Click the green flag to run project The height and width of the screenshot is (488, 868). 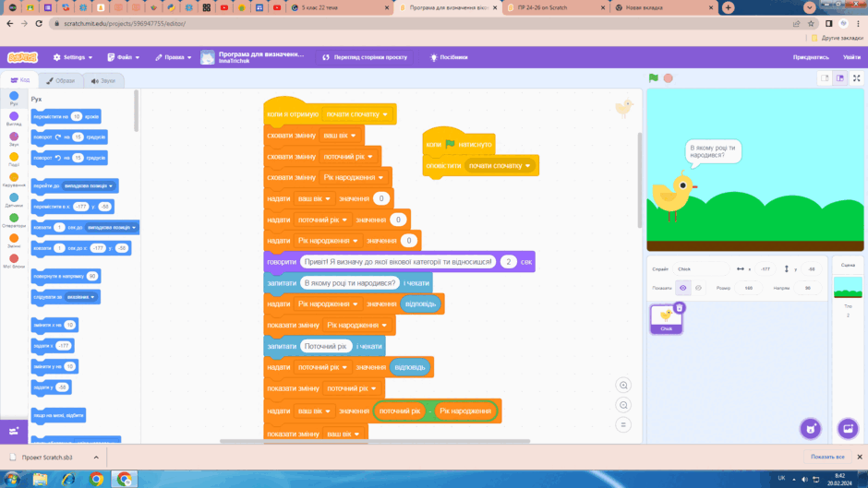tap(653, 78)
